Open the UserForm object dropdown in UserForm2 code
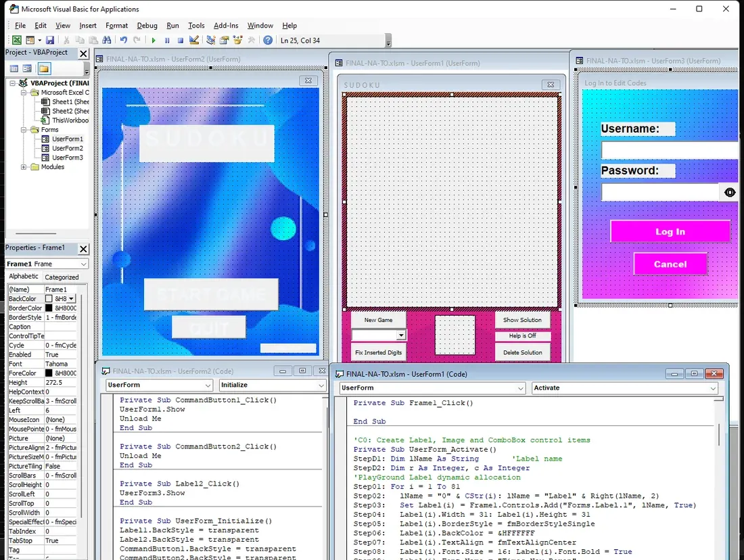This screenshot has height=560, width=744. 208,385
